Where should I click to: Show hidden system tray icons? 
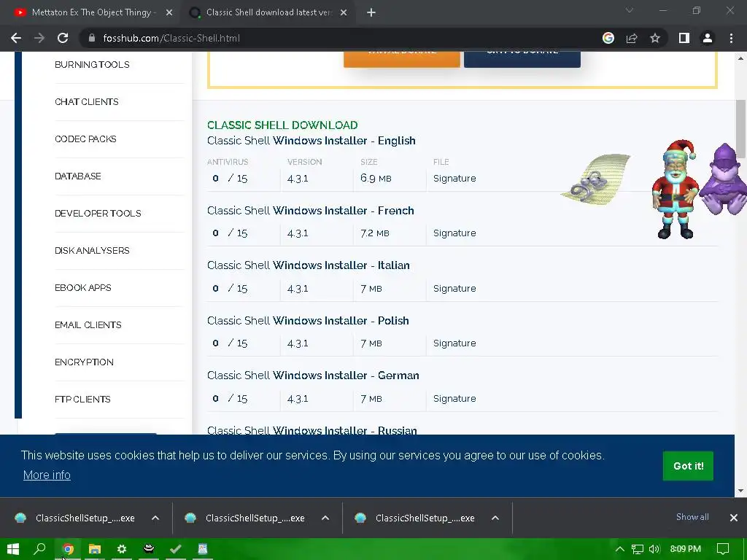[x=620, y=549]
